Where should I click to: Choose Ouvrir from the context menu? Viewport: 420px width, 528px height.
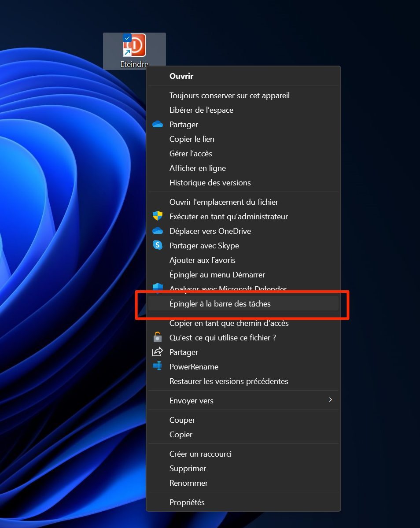point(243,76)
